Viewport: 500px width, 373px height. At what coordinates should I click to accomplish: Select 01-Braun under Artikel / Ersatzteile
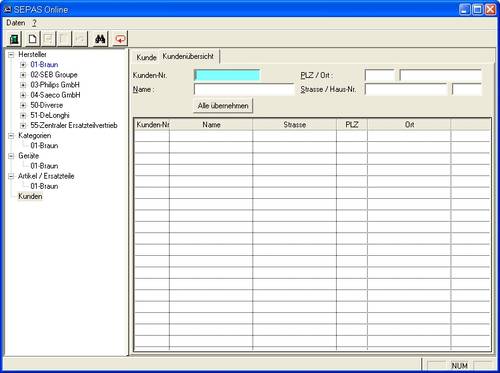coord(44,186)
